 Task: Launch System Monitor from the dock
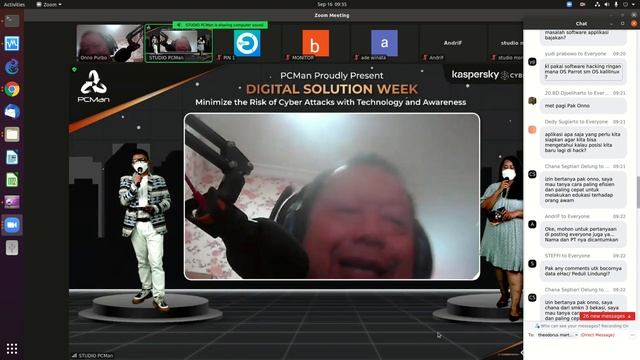(12, 44)
